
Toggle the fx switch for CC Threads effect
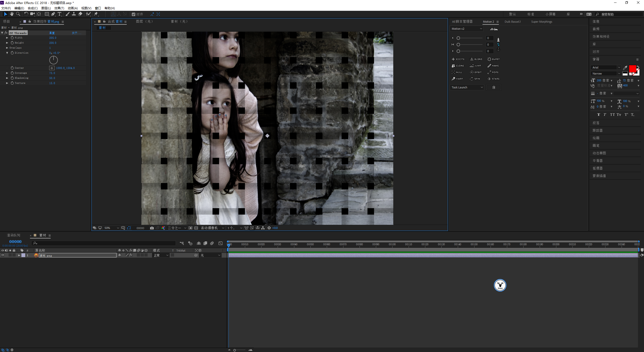coord(6,33)
